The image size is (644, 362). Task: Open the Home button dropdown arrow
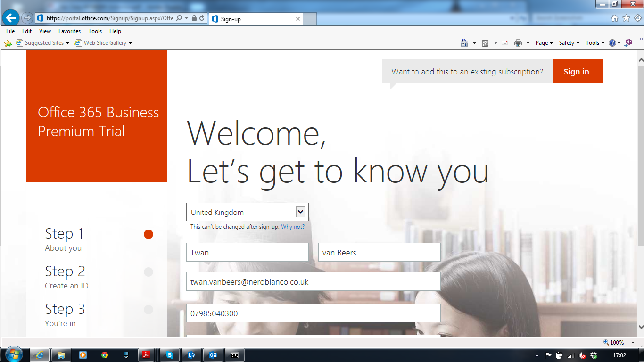(474, 43)
